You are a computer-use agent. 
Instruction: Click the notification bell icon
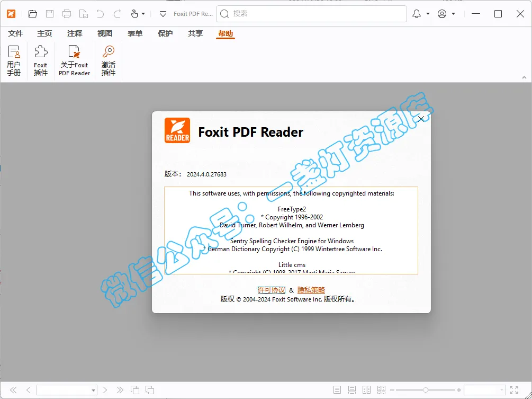tap(417, 14)
